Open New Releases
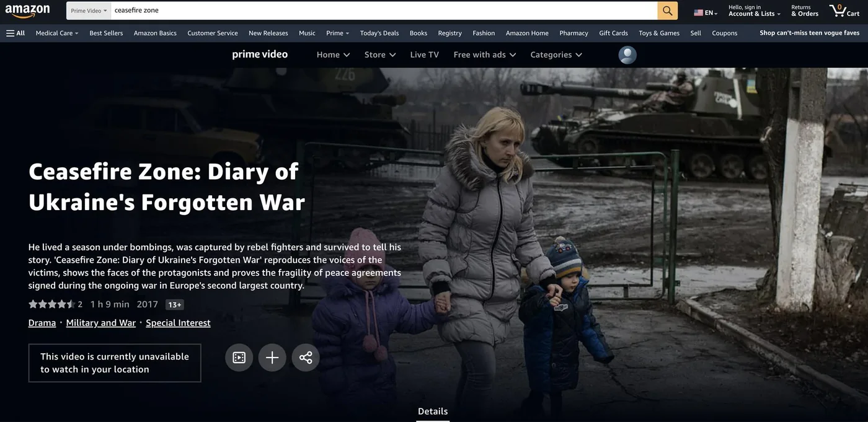 click(x=268, y=33)
